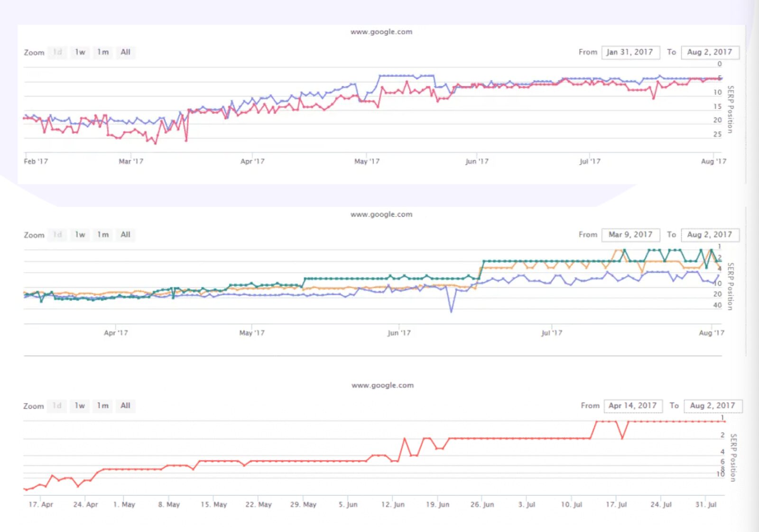Set top chart zoom to 1w
This screenshot has height=532, width=759.
coord(80,52)
